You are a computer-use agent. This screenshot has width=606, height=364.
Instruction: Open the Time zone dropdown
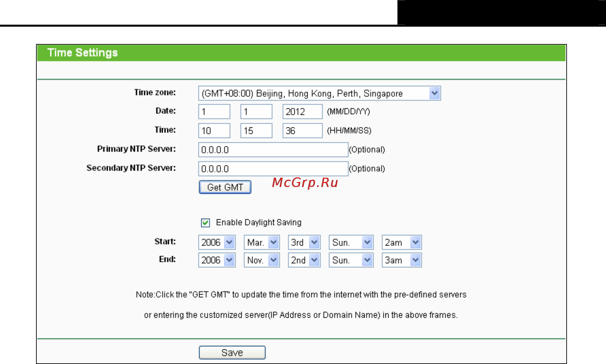click(319, 93)
